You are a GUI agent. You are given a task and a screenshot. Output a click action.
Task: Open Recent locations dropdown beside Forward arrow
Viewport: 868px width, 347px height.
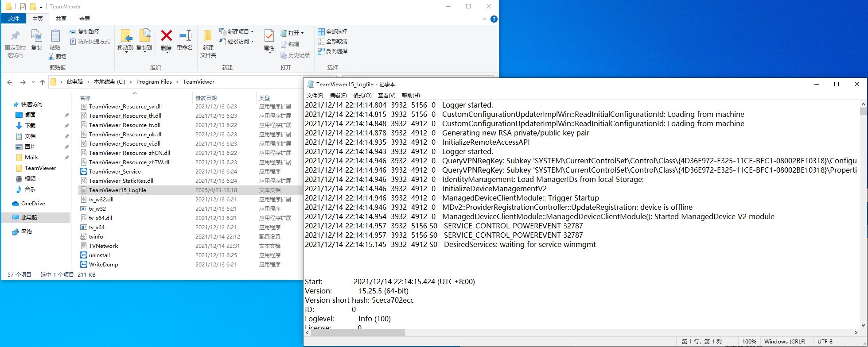click(33, 82)
